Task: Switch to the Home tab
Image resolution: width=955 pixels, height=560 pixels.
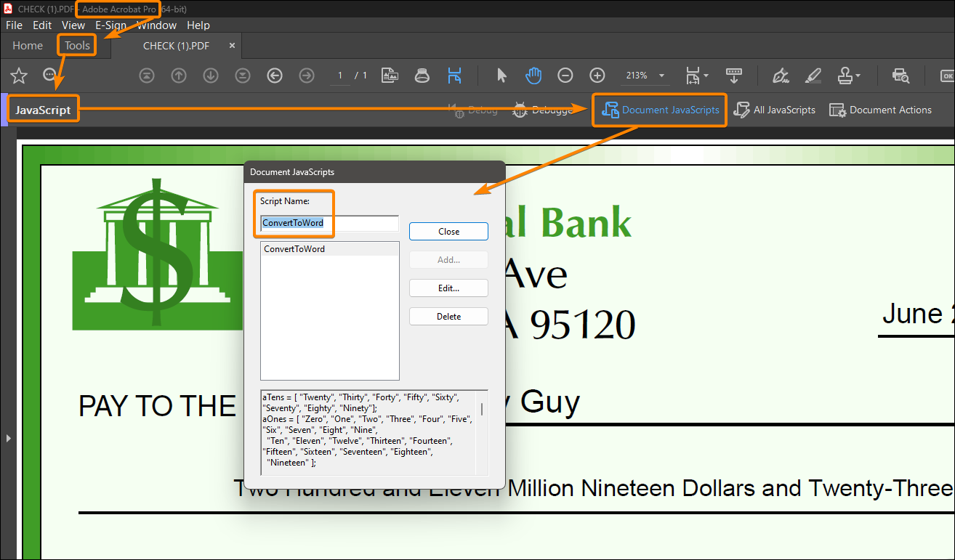Action: pyautogui.click(x=27, y=45)
